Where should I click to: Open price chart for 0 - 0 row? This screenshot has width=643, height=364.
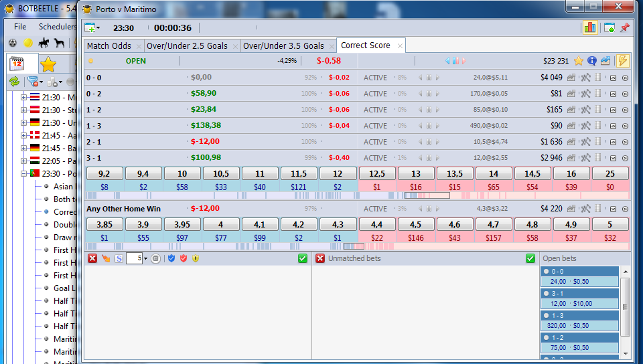[571, 78]
